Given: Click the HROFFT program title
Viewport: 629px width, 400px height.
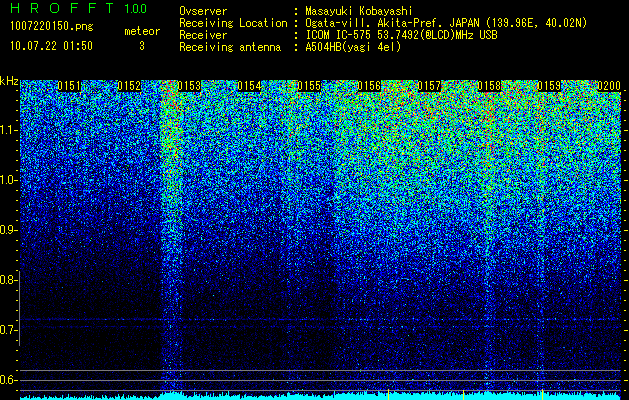Looking at the screenshot, I should click(62, 8).
